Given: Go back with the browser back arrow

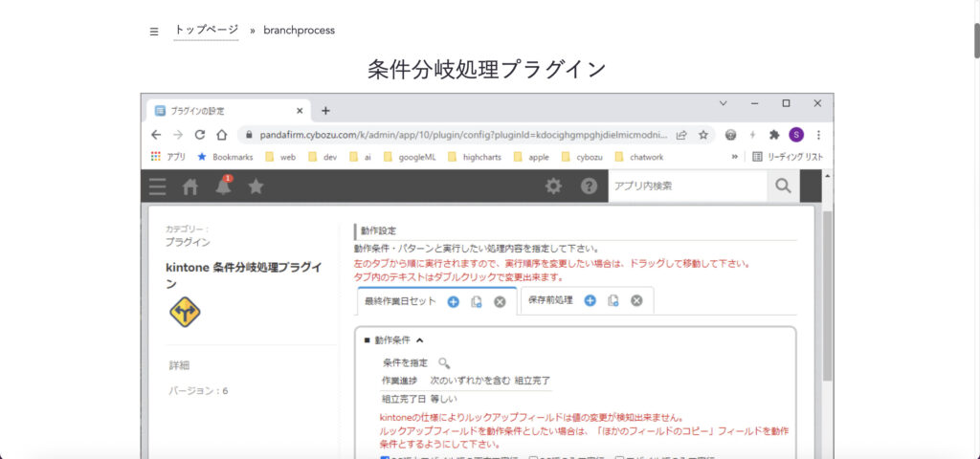Looking at the screenshot, I should pos(156,135).
